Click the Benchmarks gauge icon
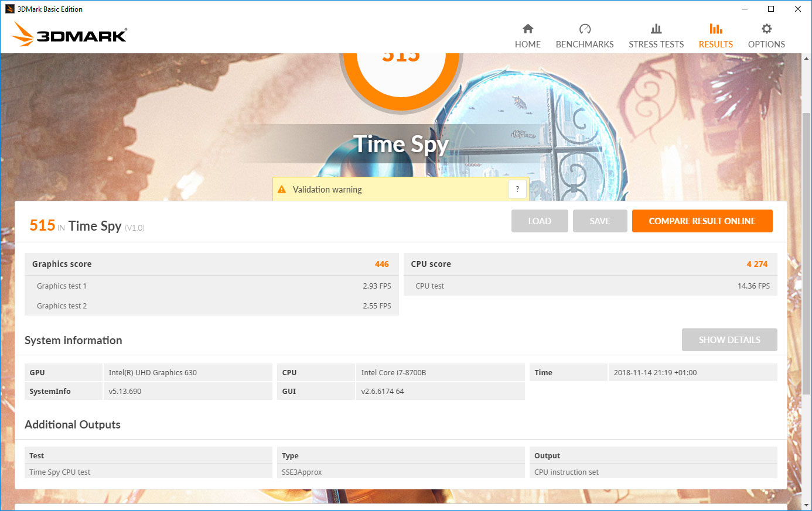The width and height of the screenshot is (812, 511). click(585, 29)
